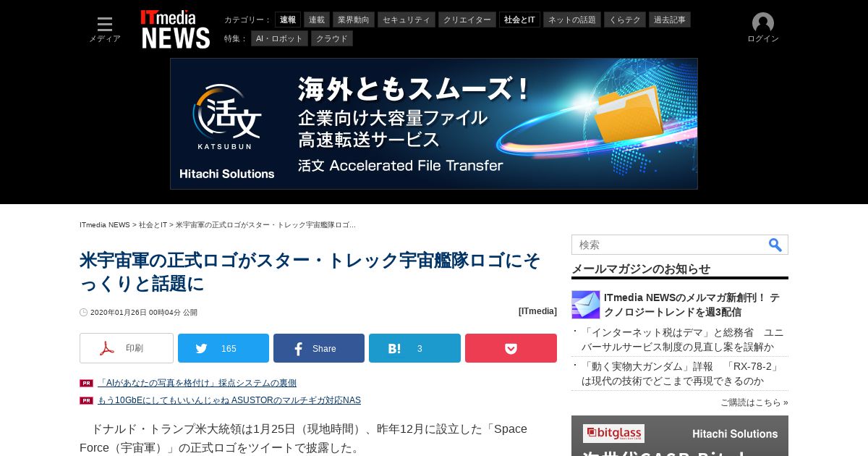
Task: Click the ITmedia NEWS logo
Action: 175,30
